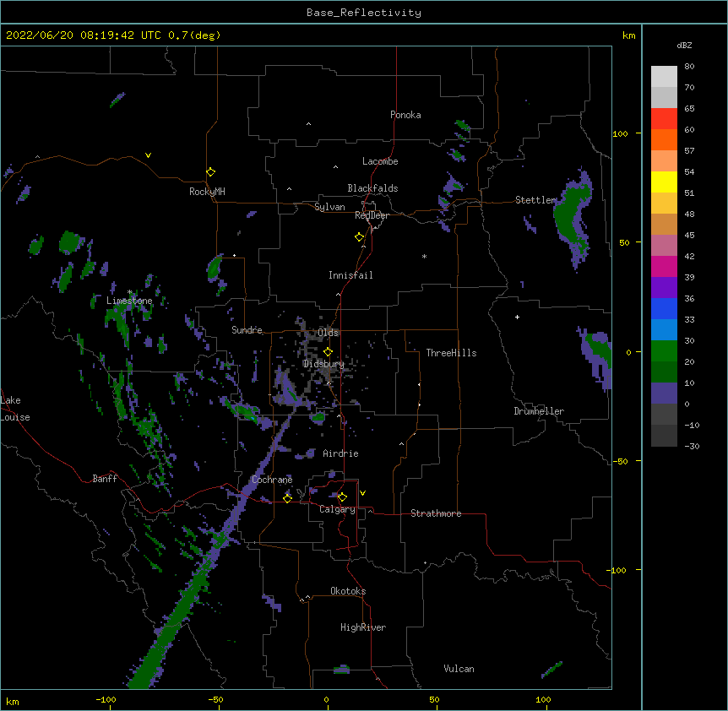
Task: Click the Sundre town label
Action: coord(247,330)
